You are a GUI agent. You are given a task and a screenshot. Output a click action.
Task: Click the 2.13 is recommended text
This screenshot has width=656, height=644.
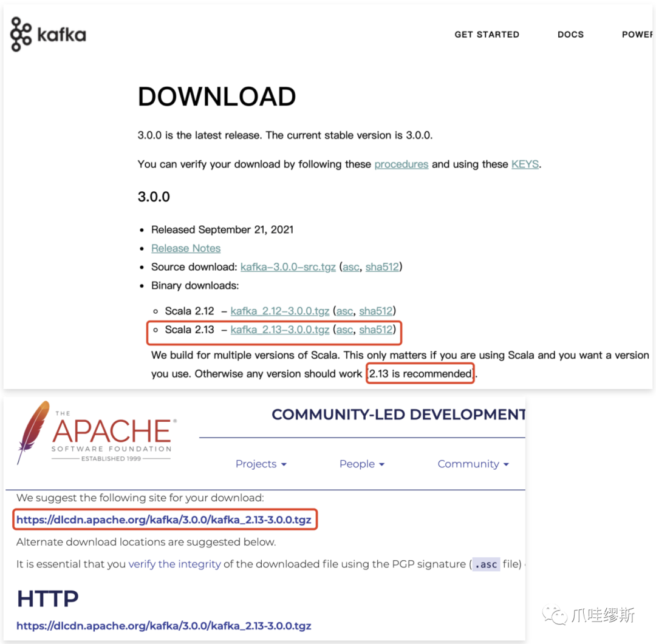[x=420, y=373]
